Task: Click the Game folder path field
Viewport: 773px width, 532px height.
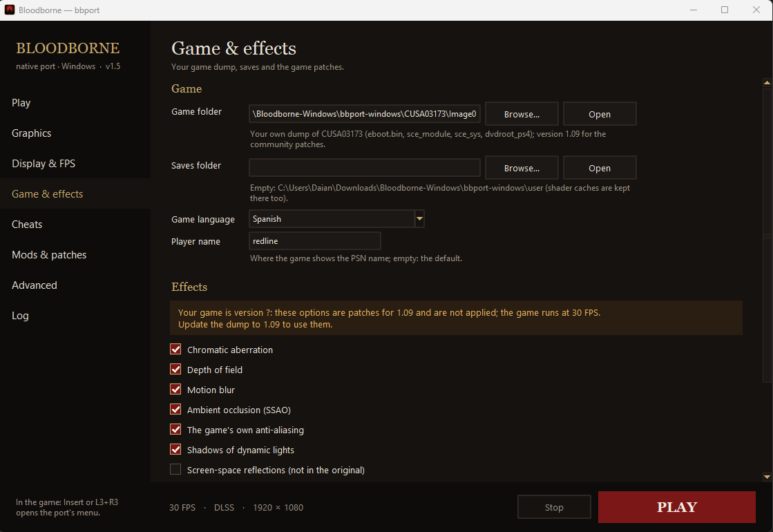Action: pos(364,114)
